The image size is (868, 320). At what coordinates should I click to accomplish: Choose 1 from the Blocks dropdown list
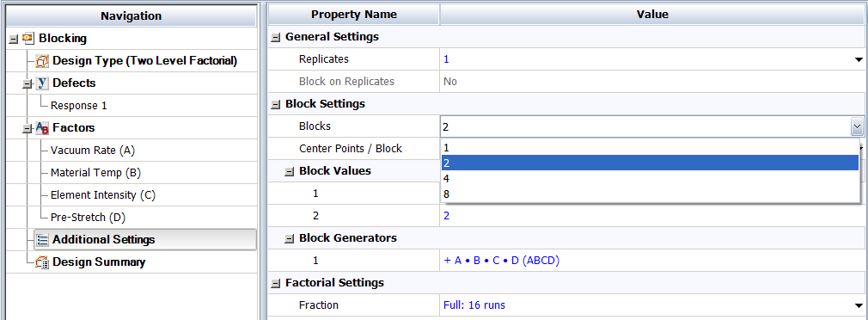[x=650, y=148]
